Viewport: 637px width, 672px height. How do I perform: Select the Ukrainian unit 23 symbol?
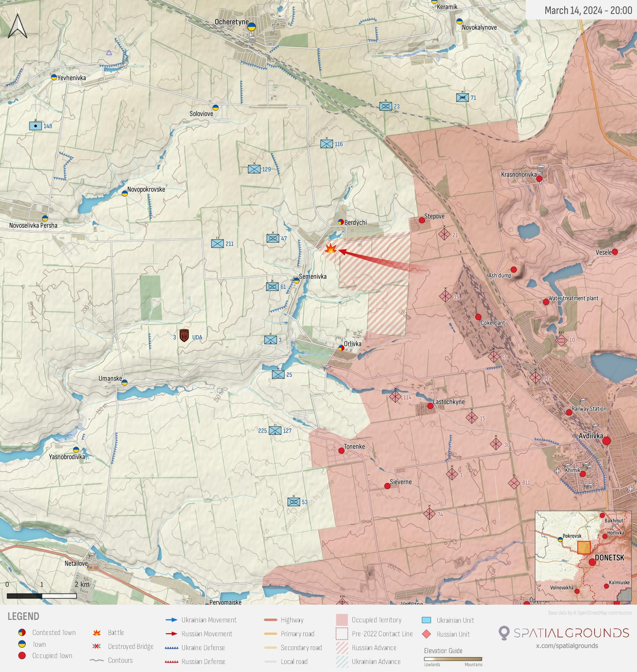click(x=386, y=106)
